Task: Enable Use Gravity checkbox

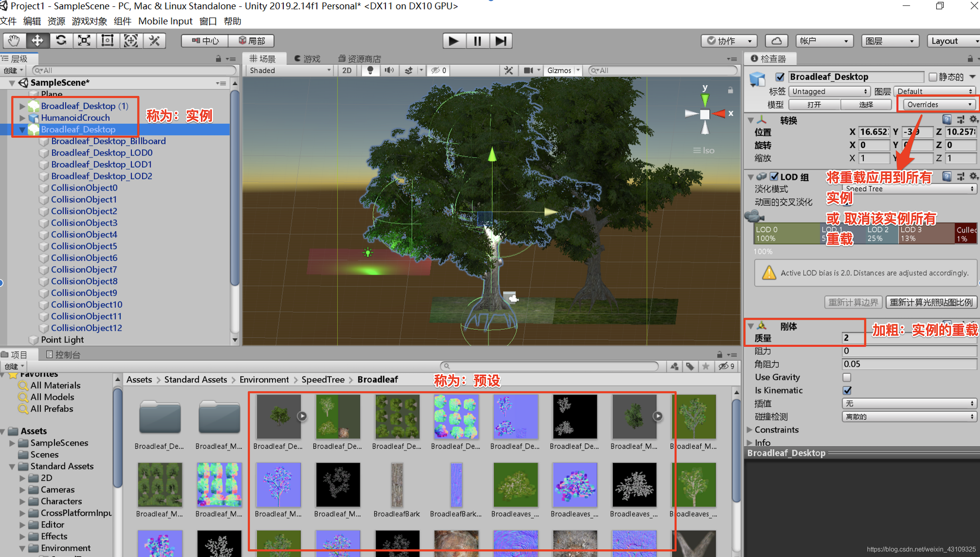Action: coord(847,377)
